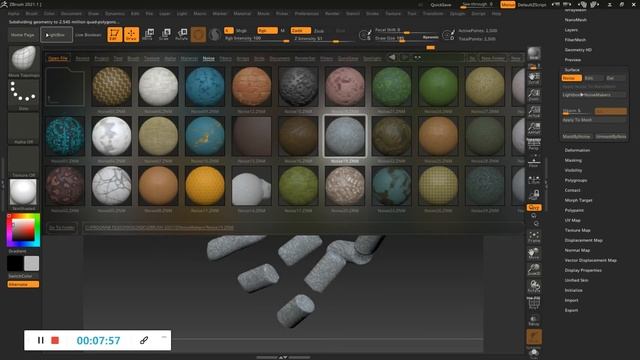Click the PolyF grid icon in right shelf
The width and height of the screenshot is (640, 360).
pyautogui.click(x=533, y=303)
